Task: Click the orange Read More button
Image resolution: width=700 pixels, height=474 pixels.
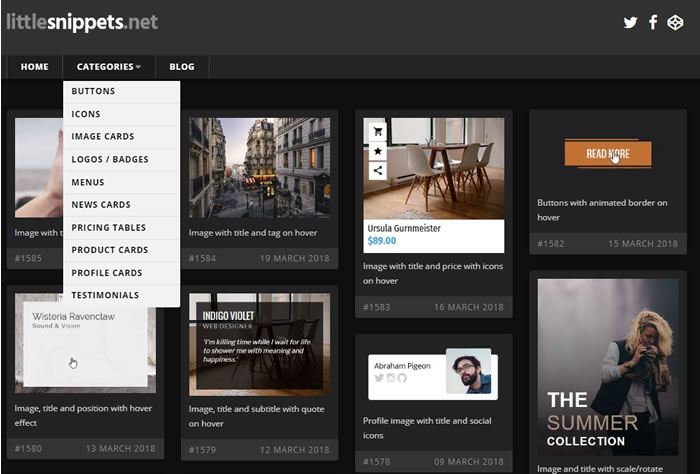Action: (x=607, y=154)
